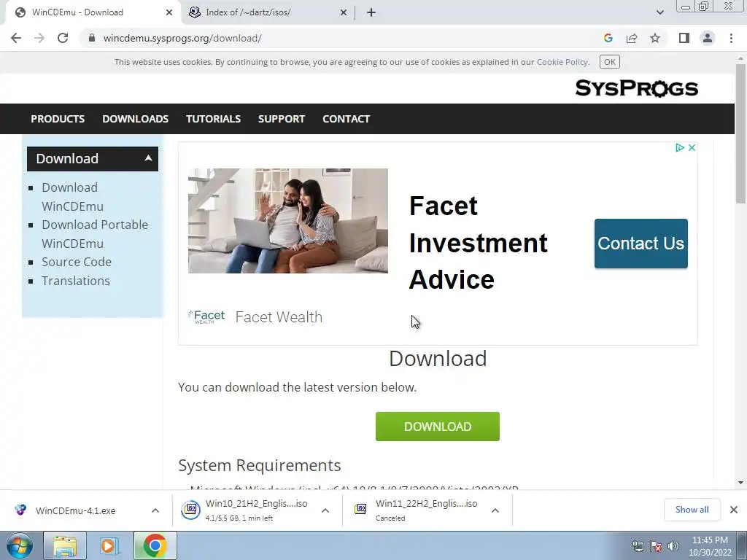Open a new browser tab
747x560 pixels.
tap(371, 12)
